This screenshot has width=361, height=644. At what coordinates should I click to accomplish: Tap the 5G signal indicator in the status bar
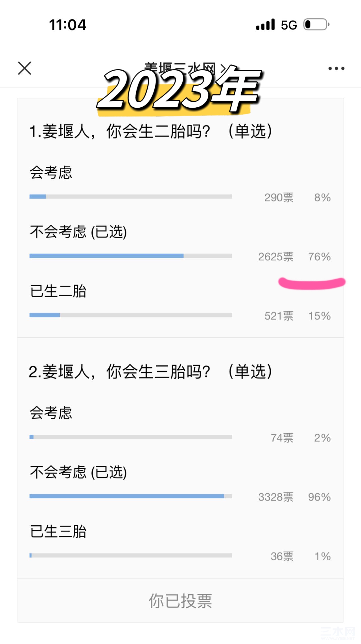point(289,25)
